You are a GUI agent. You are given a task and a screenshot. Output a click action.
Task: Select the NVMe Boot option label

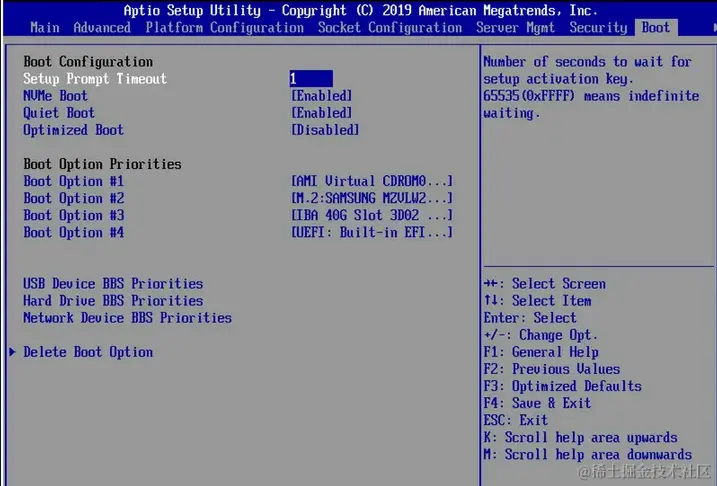[x=55, y=96]
